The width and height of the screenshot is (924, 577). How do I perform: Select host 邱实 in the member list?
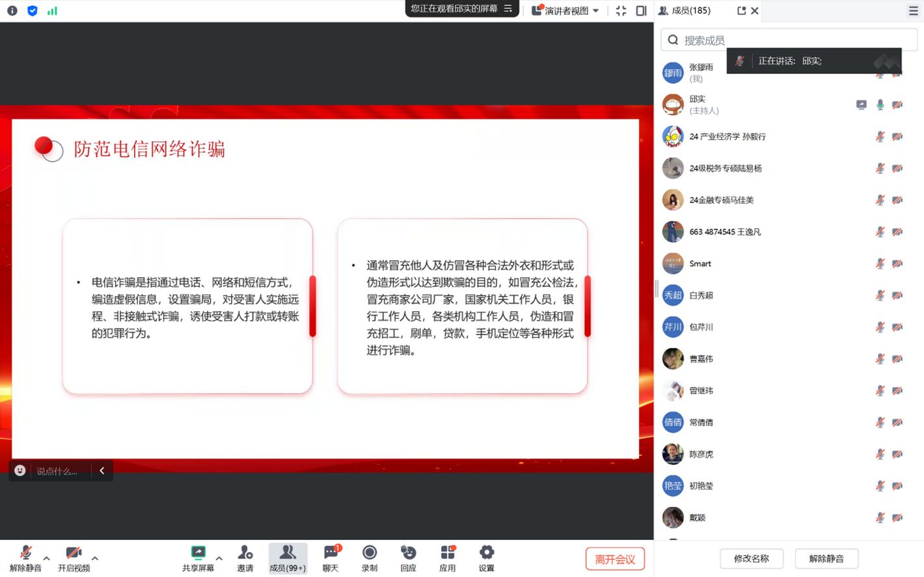(789, 105)
